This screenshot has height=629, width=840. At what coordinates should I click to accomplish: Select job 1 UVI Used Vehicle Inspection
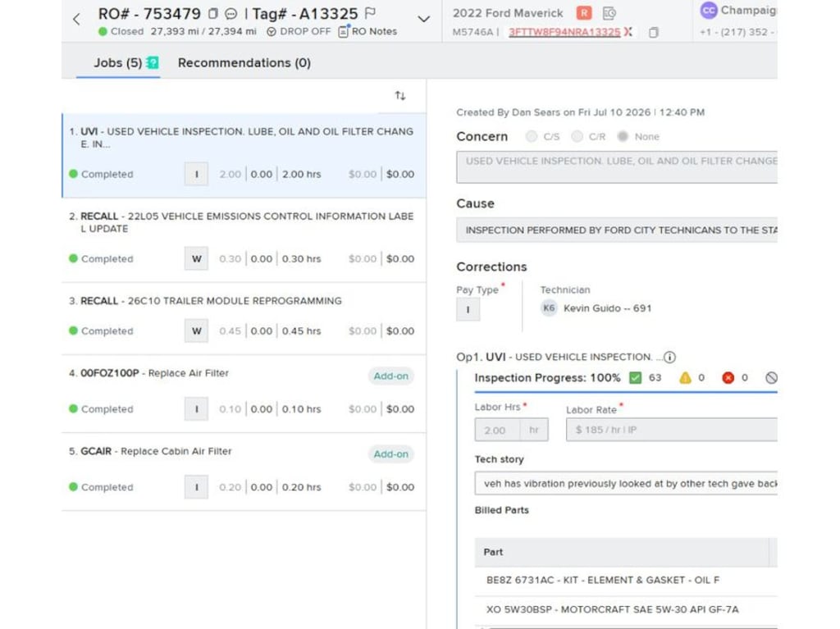point(244,155)
